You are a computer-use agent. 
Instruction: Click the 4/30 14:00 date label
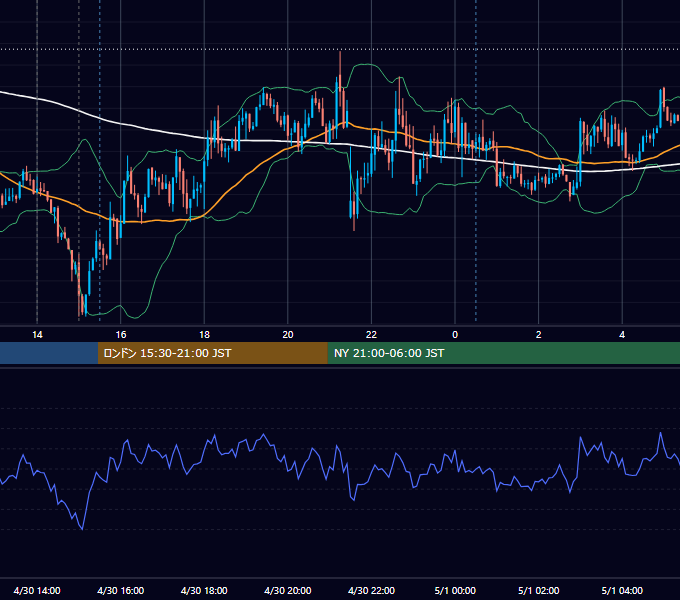[x=37, y=590]
